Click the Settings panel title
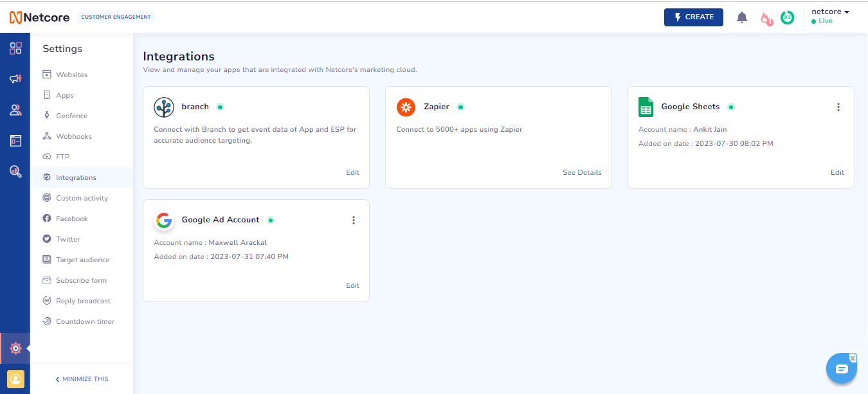 (62, 49)
